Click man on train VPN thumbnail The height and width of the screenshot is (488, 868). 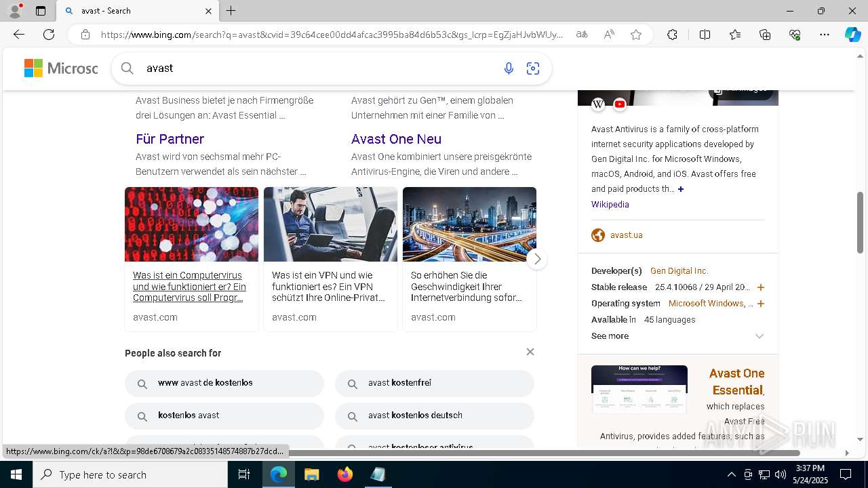[x=330, y=224]
